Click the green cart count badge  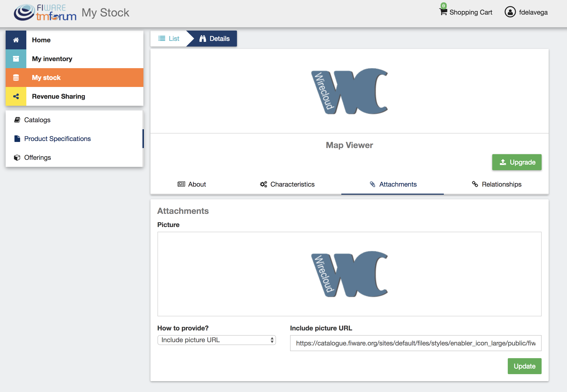pyautogui.click(x=443, y=5)
